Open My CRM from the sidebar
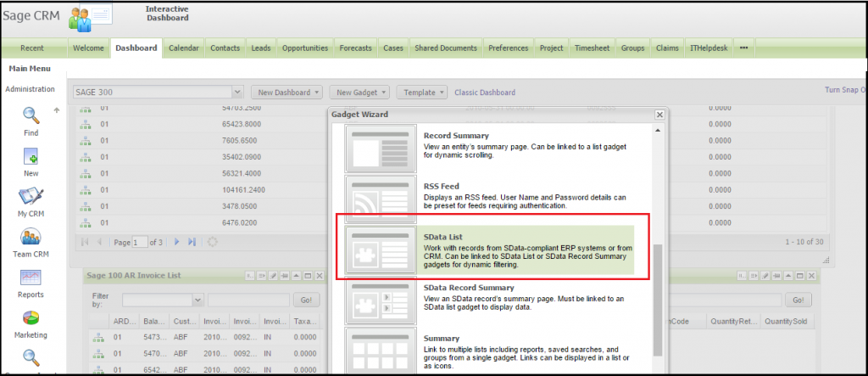868x376 pixels. (31, 197)
